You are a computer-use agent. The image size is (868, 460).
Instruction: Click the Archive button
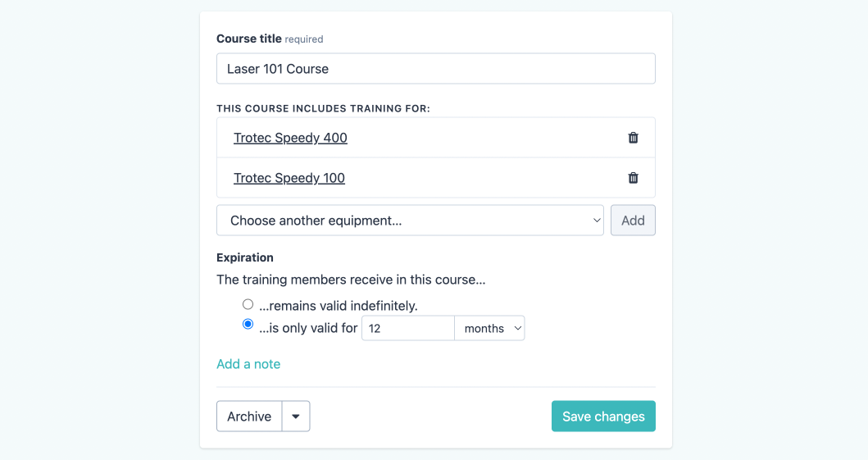pos(249,417)
